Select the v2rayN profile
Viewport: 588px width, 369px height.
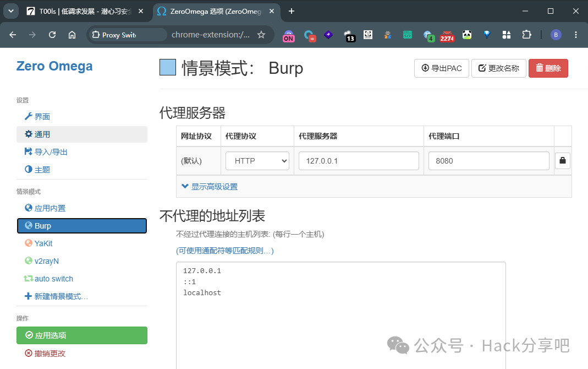coord(82,261)
